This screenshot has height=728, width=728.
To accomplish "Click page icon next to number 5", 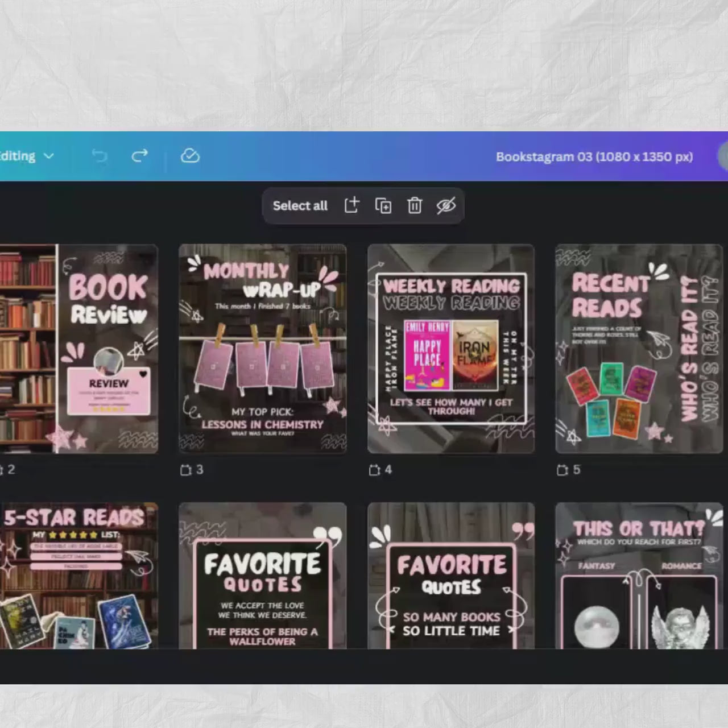I will tap(562, 470).
